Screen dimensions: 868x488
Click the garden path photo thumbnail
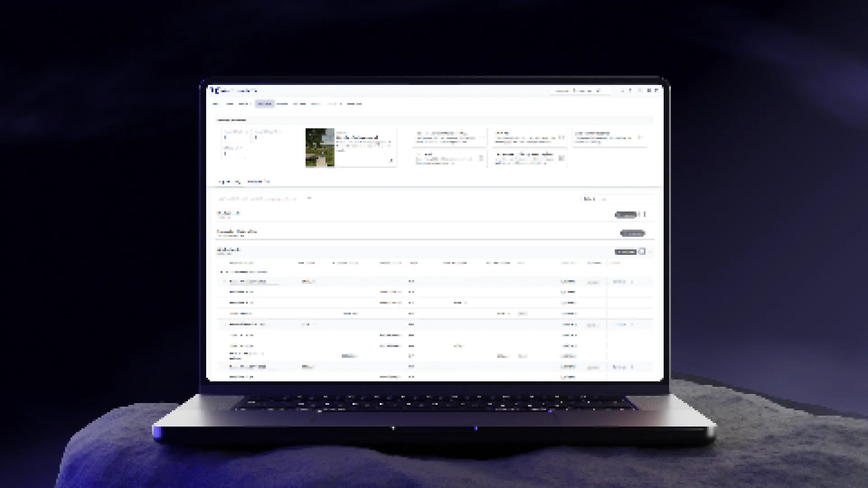[x=320, y=148]
